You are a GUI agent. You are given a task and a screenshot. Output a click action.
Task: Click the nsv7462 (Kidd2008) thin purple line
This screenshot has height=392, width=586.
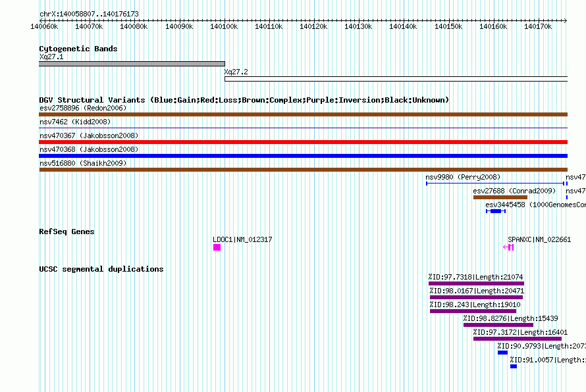point(303,128)
